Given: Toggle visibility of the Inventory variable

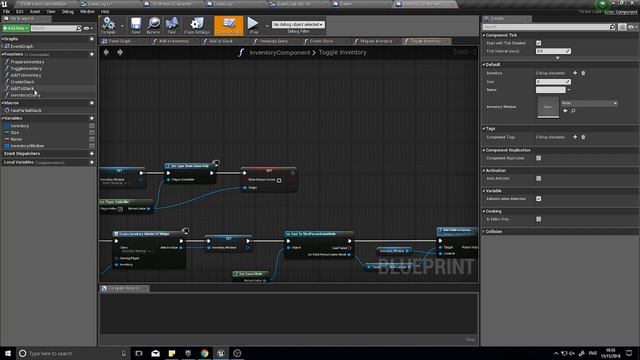Looking at the screenshot, I should [x=92, y=126].
